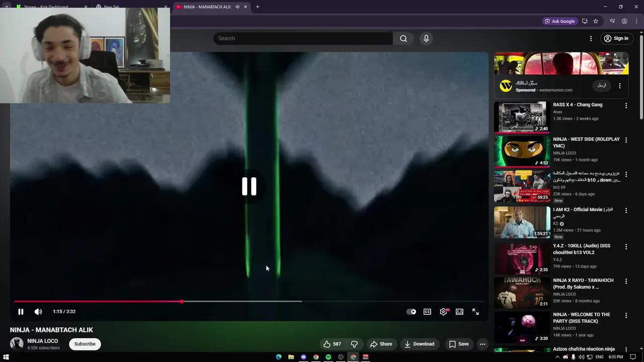Toggle the autoplay switch in player
This screenshot has width=644, height=362.
[411, 312]
